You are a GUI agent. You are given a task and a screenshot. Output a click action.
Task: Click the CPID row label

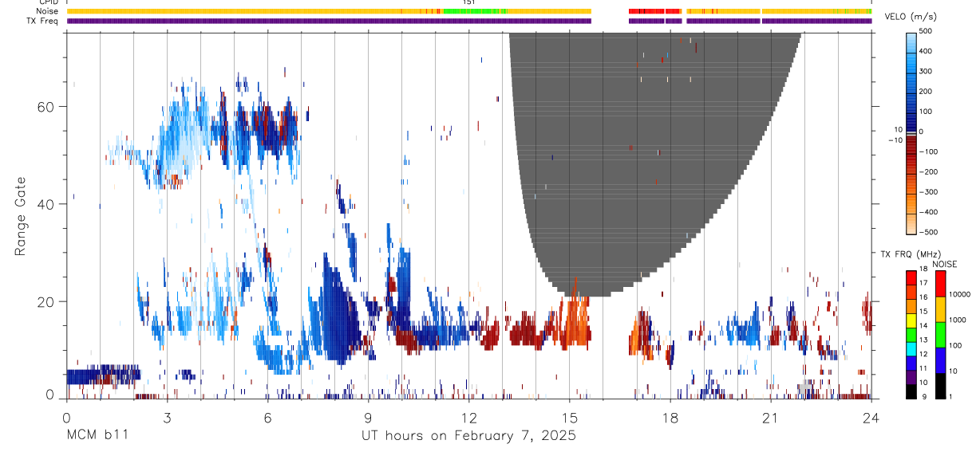(x=47, y=2)
